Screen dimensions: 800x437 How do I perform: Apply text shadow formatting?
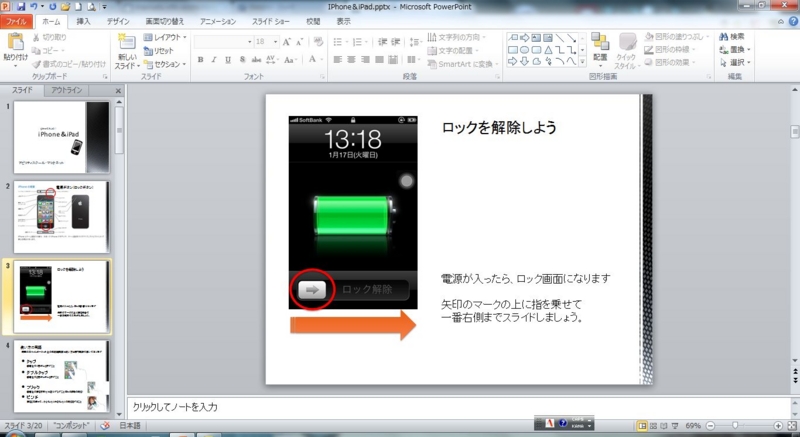pos(242,60)
